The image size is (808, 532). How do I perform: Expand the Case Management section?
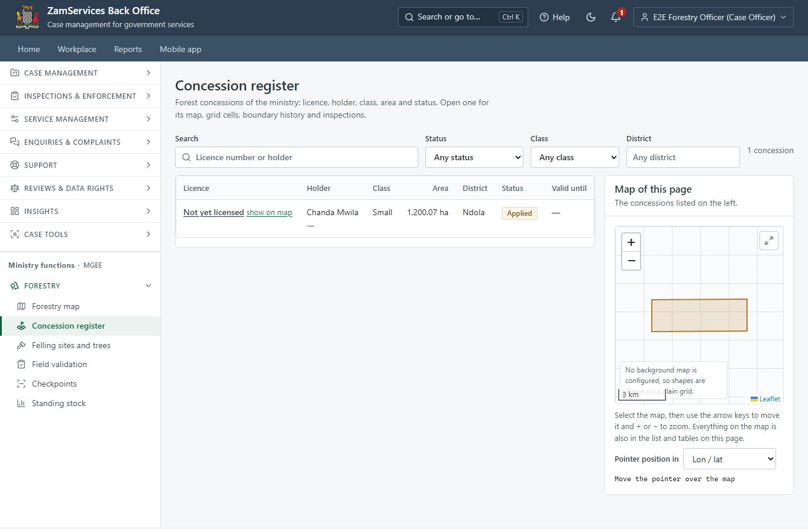[80, 73]
